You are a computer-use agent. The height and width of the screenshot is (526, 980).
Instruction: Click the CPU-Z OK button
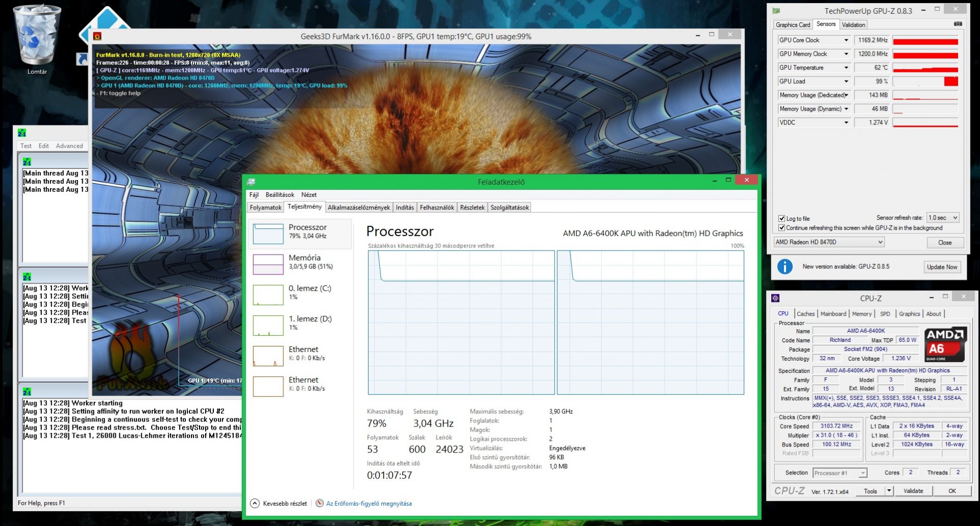click(x=952, y=491)
